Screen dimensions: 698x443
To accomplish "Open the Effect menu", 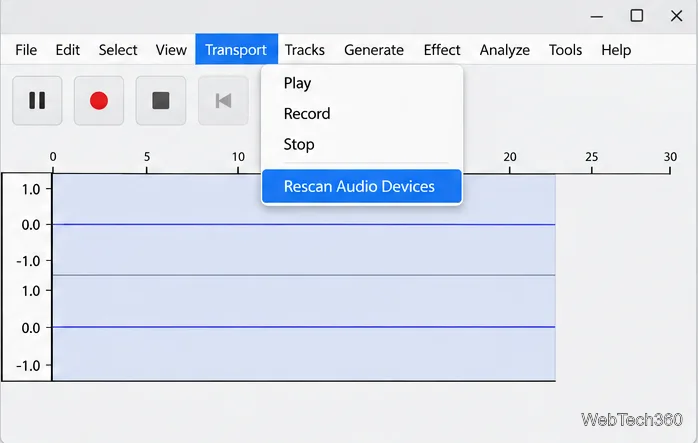I will (442, 50).
